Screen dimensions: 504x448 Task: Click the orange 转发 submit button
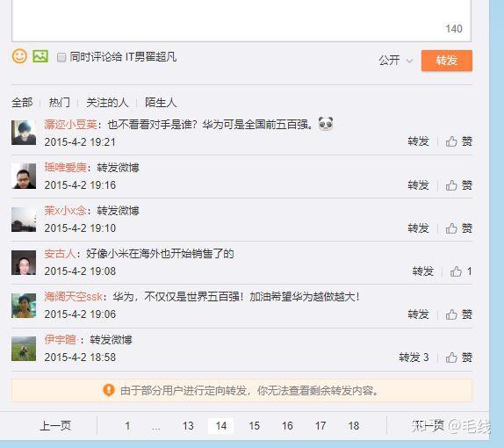click(447, 61)
